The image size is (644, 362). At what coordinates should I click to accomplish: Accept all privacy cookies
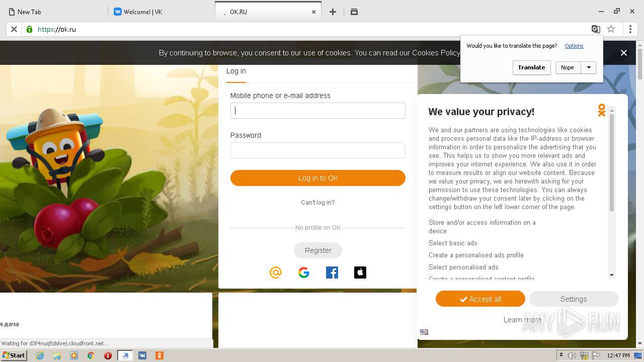click(480, 299)
